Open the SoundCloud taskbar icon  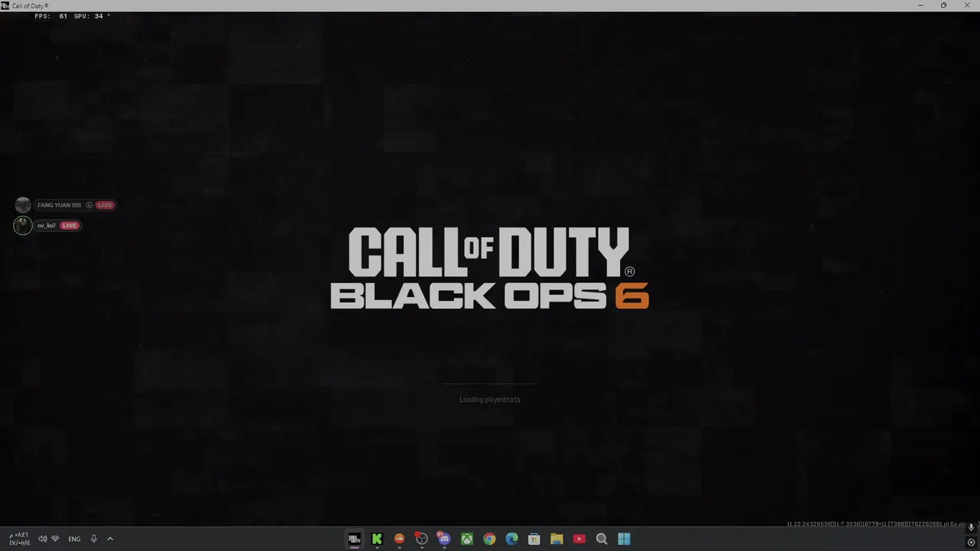pyautogui.click(x=399, y=539)
